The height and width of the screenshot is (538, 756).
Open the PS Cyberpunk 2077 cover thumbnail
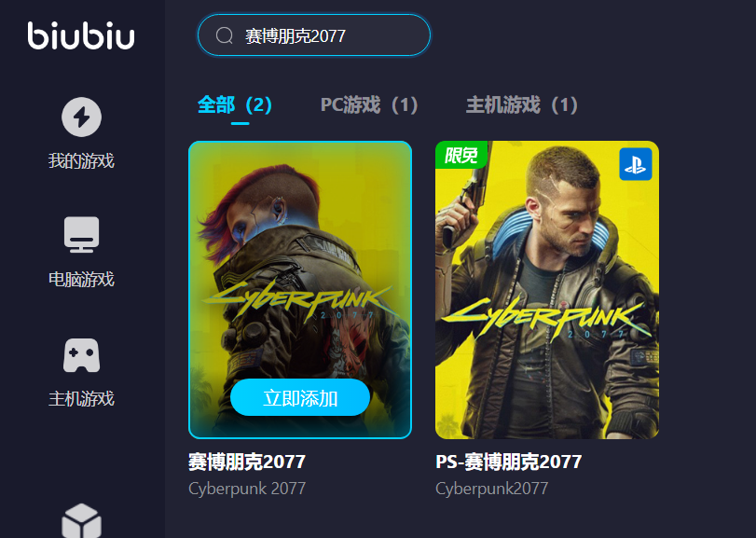[547, 290]
